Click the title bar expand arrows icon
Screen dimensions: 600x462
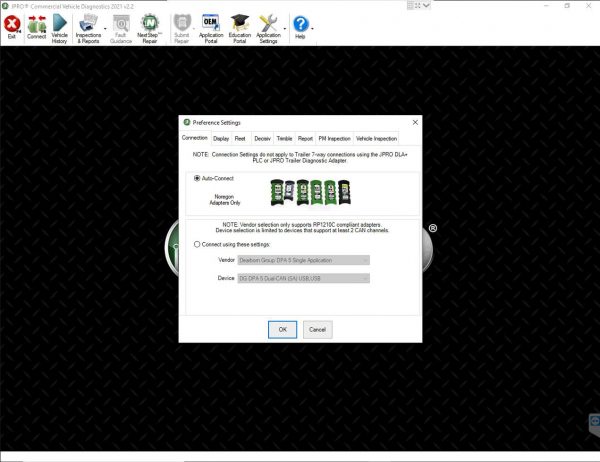[x=417, y=5]
